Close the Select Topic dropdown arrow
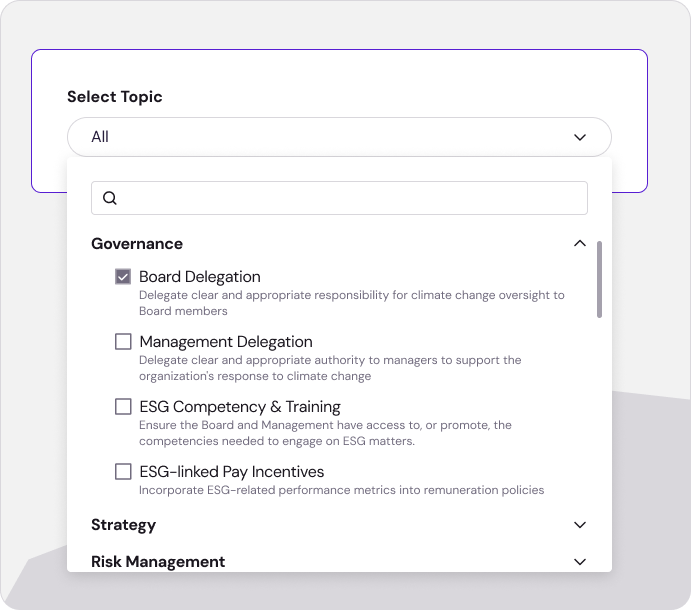This screenshot has height=610, width=691. (579, 137)
